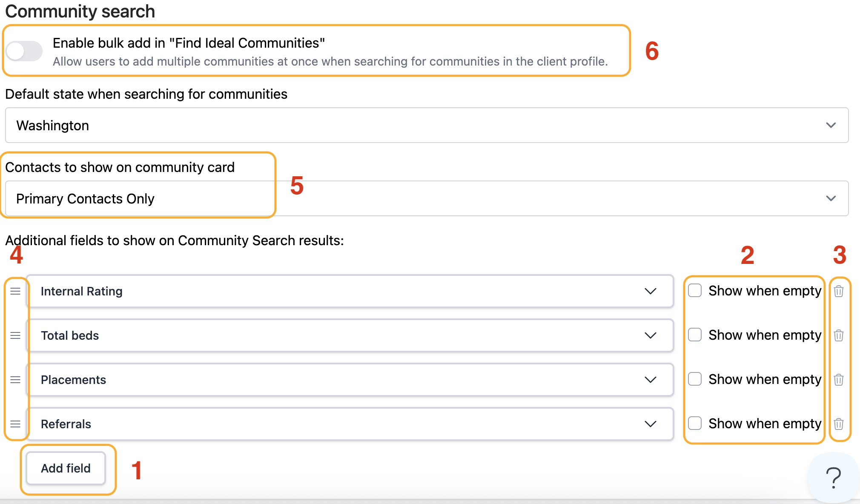Check Show when empty for Internal Rating
The image size is (860, 504).
(x=695, y=290)
